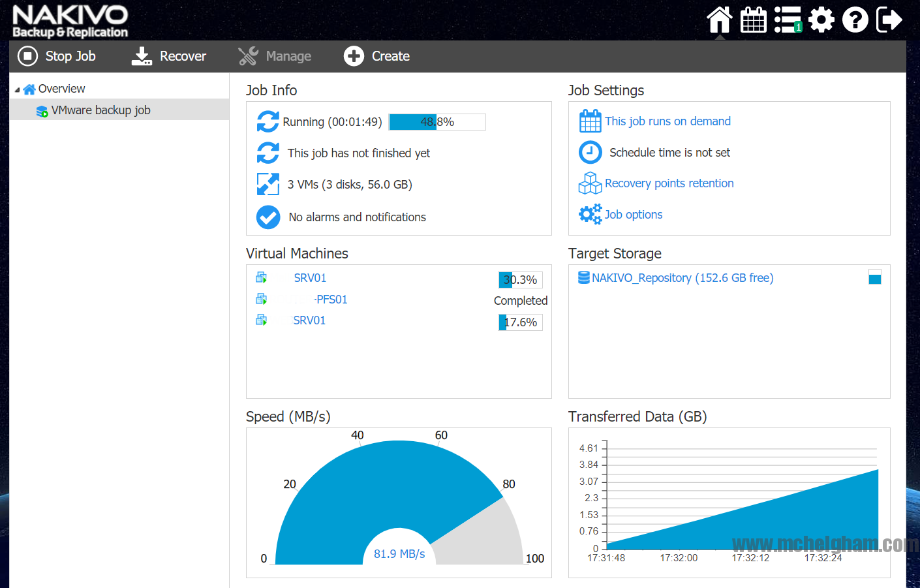Viewport: 920px width, 588px height.
Task: Open the Manage menu
Action: coord(275,56)
